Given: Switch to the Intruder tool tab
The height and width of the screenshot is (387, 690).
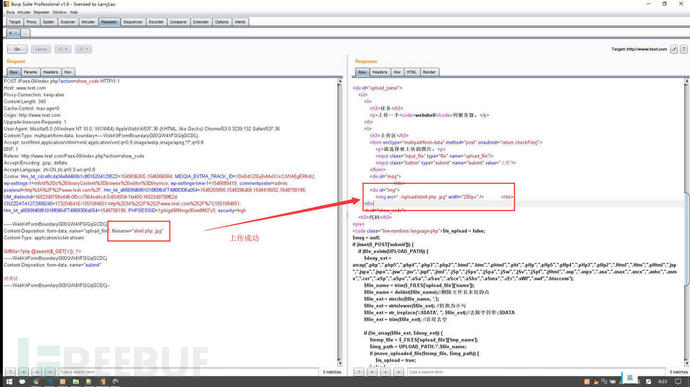Looking at the screenshot, I should tap(88, 22).
